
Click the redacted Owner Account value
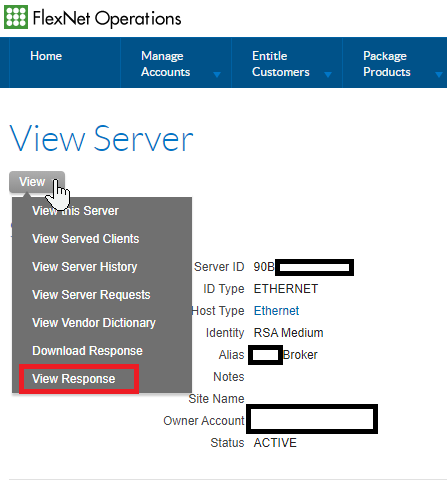tap(312, 419)
